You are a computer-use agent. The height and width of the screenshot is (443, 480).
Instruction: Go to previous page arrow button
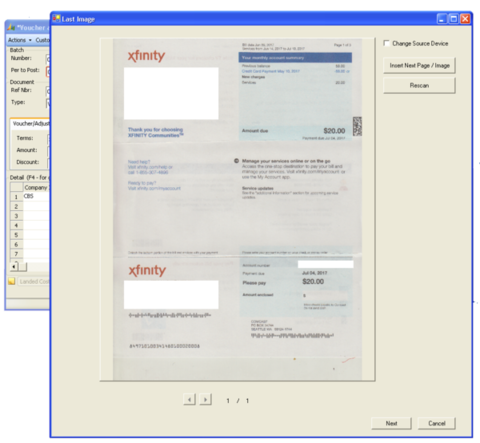[x=189, y=399]
